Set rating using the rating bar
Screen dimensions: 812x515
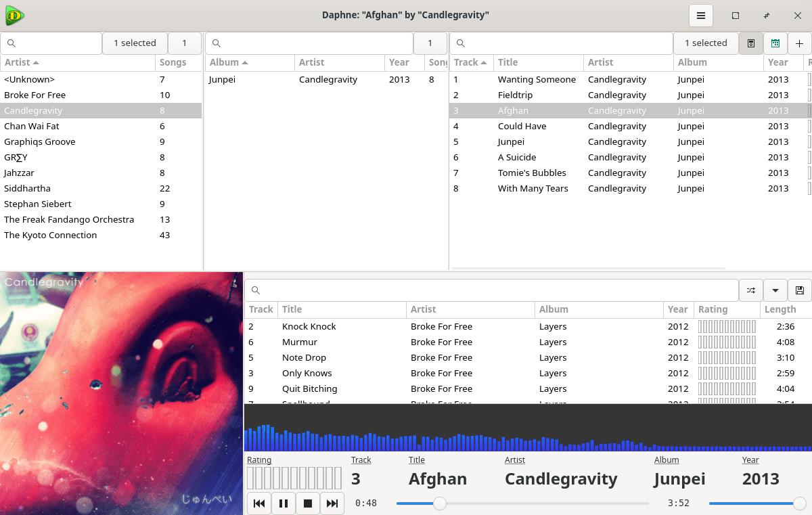coord(294,478)
